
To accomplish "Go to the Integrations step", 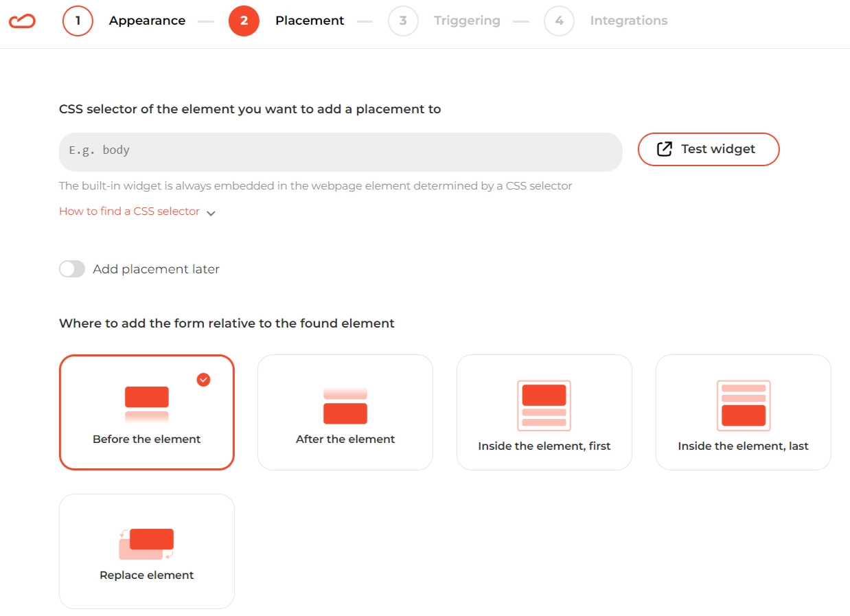I will coord(629,21).
